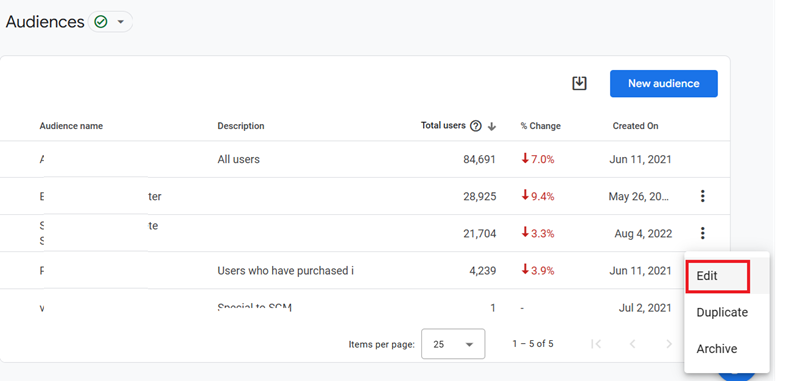Open three-dot menu for 28,925 users row
This screenshot has height=381, width=800.
pos(703,196)
